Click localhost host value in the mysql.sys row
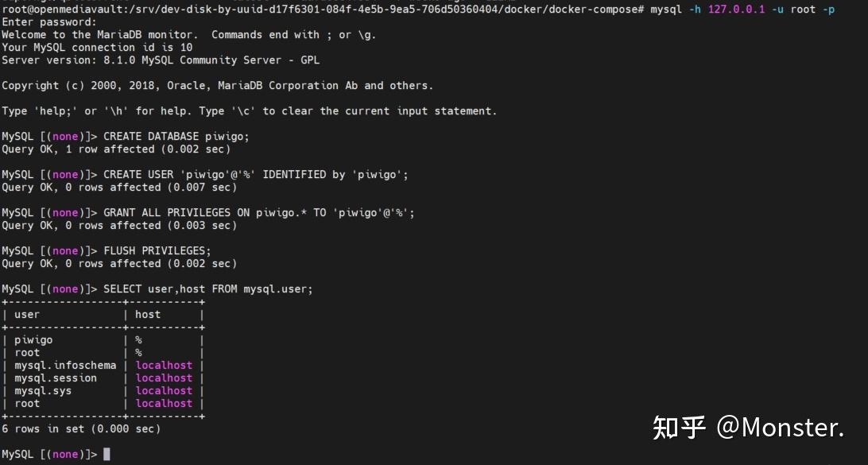Image resolution: width=868 pixels, height=465 pixels. (x=164, y=391)
